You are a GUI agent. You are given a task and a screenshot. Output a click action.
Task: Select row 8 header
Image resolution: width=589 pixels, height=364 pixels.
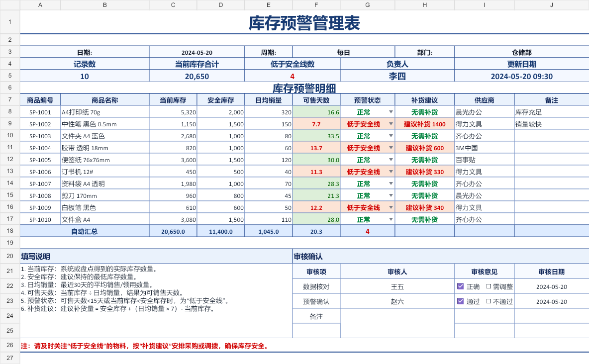pyautogui.click(x=10, y=111)
